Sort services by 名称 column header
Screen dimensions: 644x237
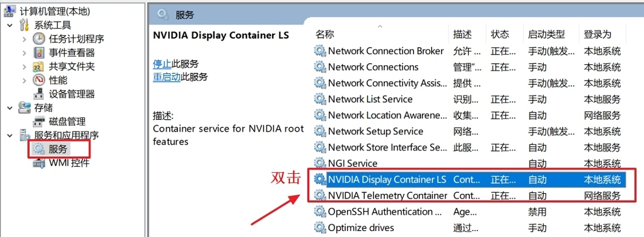pos(325,34)
